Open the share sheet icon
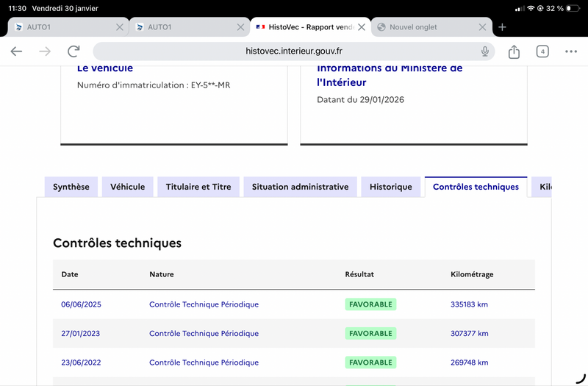This screenshot has height=386, width=588. [514, 51]
